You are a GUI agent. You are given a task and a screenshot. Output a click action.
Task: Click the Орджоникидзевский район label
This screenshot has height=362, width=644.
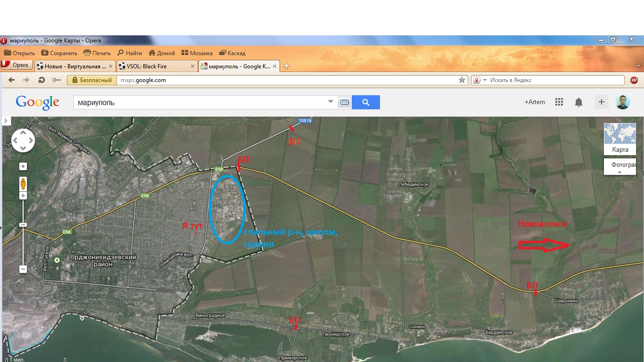click(103, 261)
